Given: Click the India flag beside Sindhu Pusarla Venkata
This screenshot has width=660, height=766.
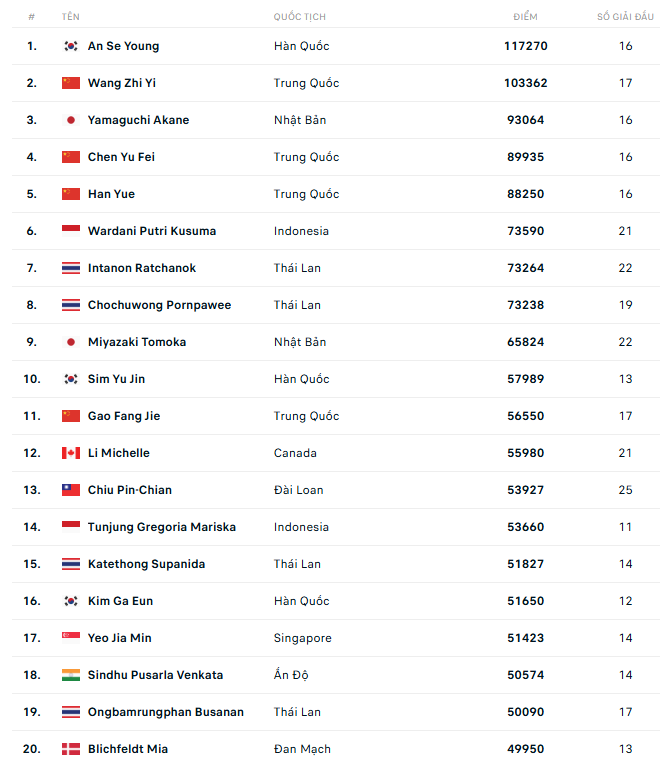Looking at the screenshot, I should coord(70,675).
